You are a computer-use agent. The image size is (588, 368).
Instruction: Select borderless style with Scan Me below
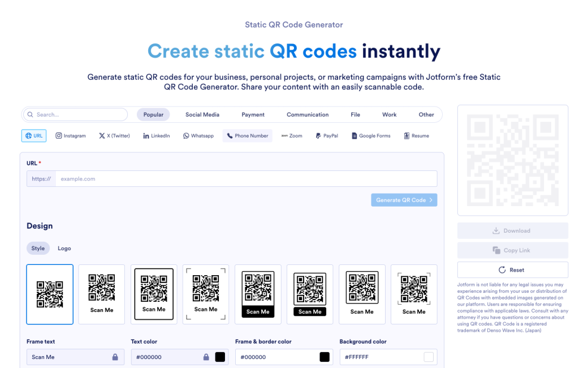pyautogui.click(x=102, y=294)
